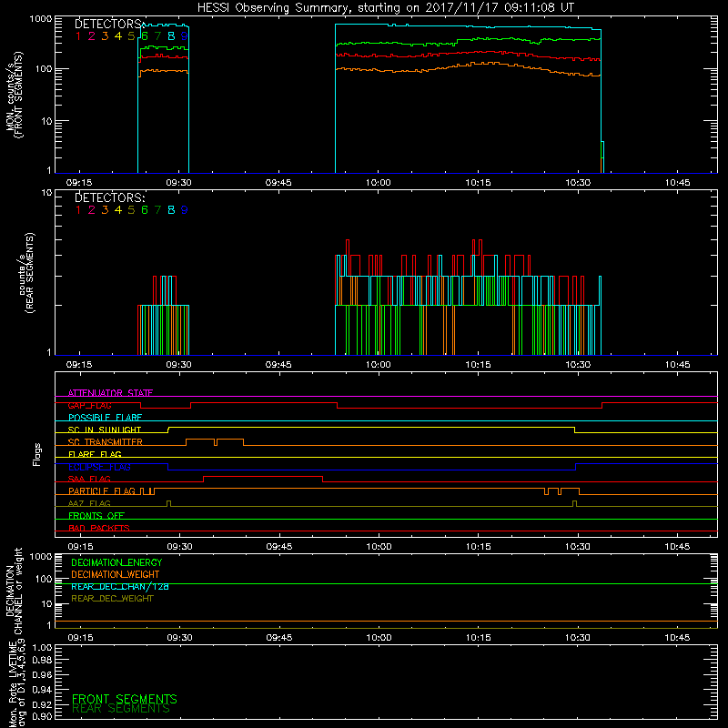Click the SC_IN_SUNLIGHT flag label

(105, 430)
